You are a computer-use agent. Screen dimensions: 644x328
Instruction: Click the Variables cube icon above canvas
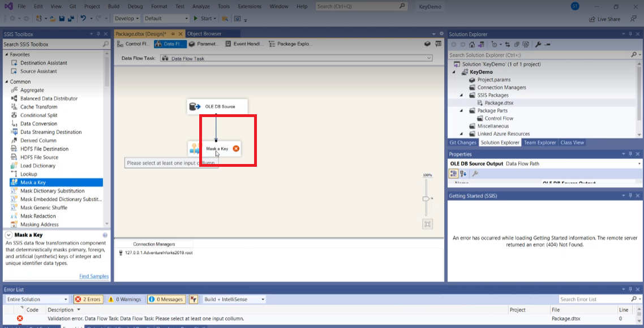427,44
